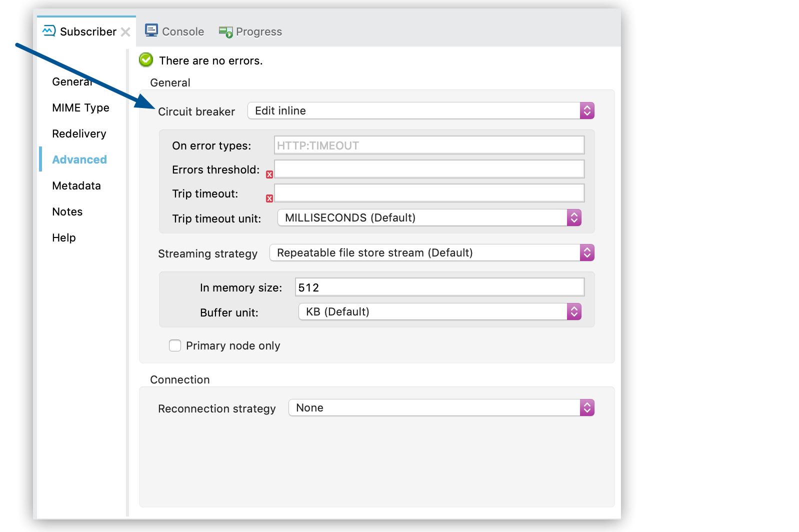Click the Subscriber tab icon
799x532 pixels.
[x=49, y=31]
